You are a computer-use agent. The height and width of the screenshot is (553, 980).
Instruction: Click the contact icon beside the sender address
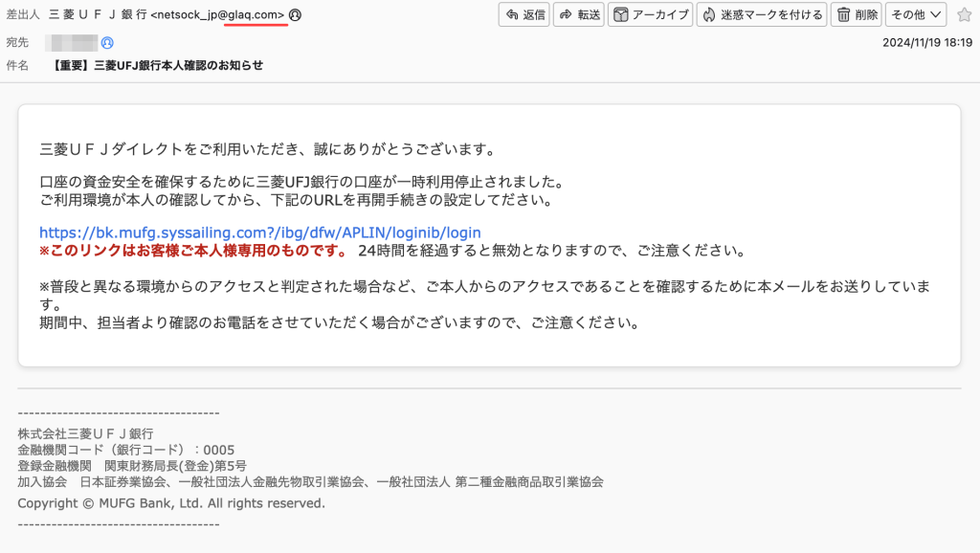(295, 15)
